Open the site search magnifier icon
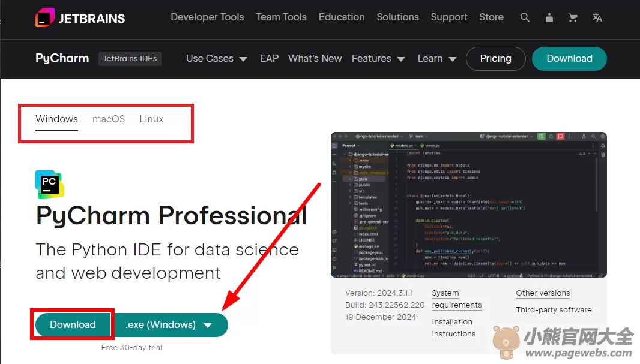 [x=525, y=17]
